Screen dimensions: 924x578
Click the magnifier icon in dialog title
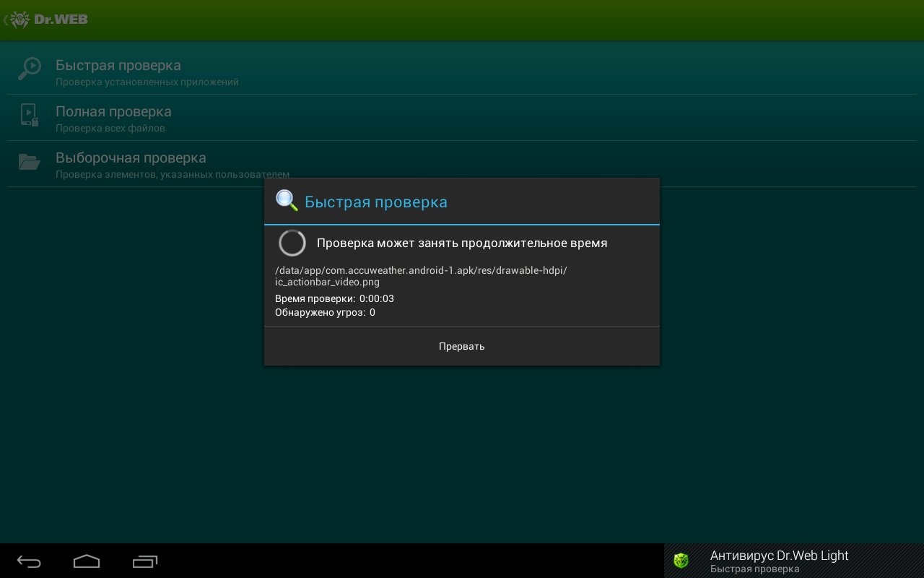(x=287, y=201)
